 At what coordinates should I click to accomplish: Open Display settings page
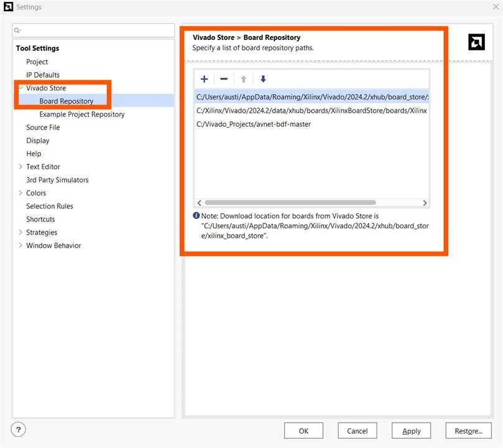tap(38, 141)
